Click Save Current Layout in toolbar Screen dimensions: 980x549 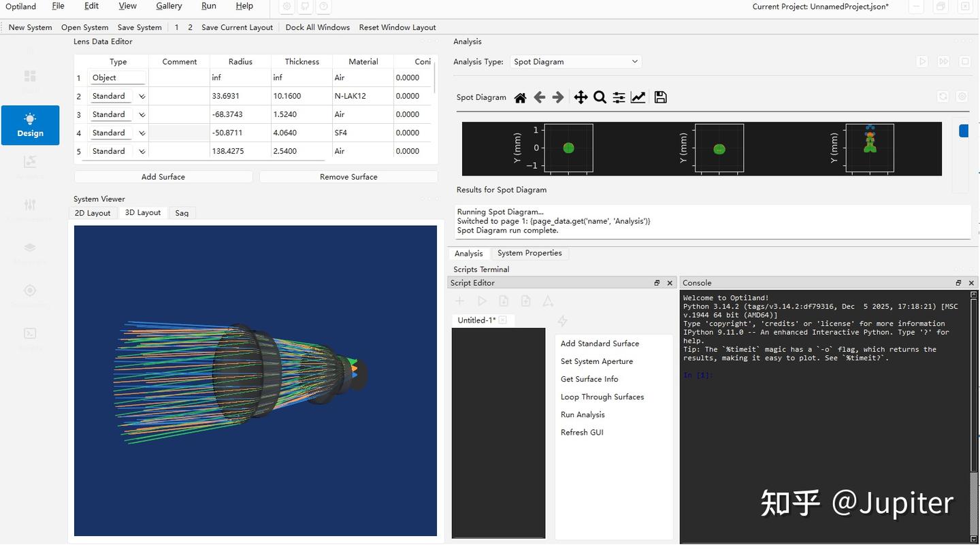(x=237, y=27)
